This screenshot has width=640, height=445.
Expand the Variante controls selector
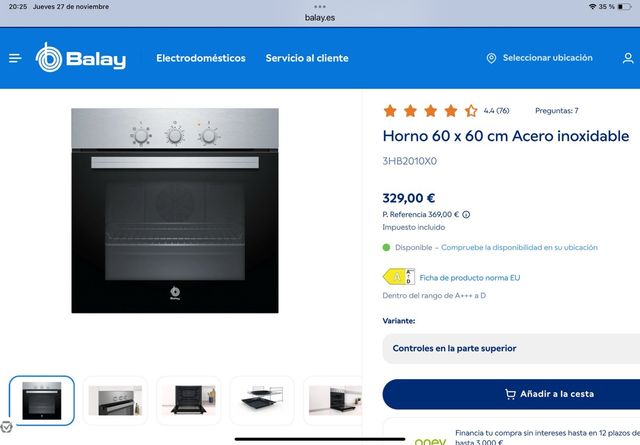(x=511, y=348)
